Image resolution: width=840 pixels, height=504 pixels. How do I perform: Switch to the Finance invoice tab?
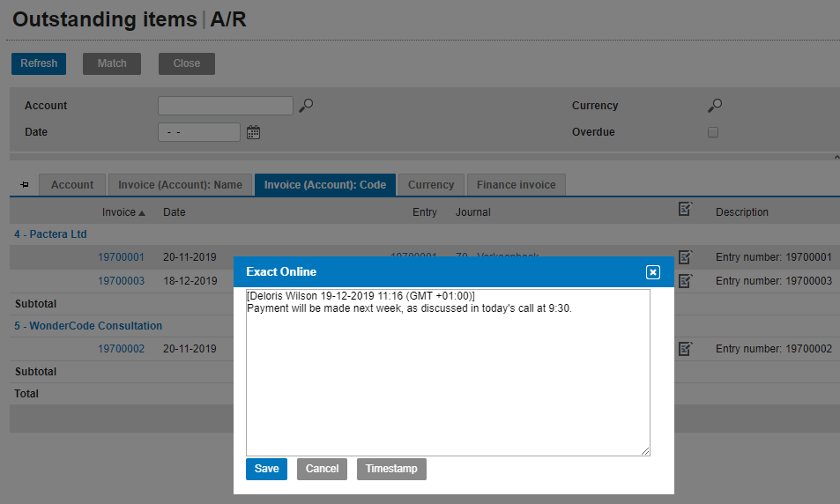point(516,185)
